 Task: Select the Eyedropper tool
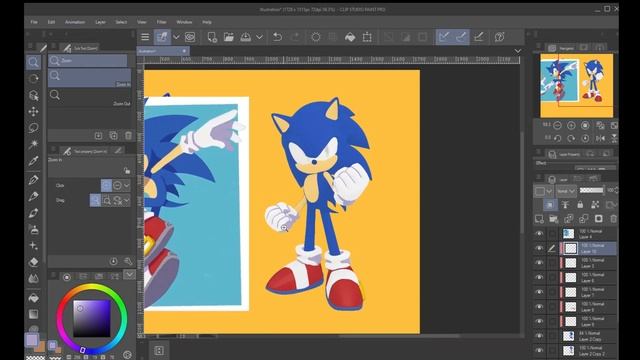coord(33,161)
